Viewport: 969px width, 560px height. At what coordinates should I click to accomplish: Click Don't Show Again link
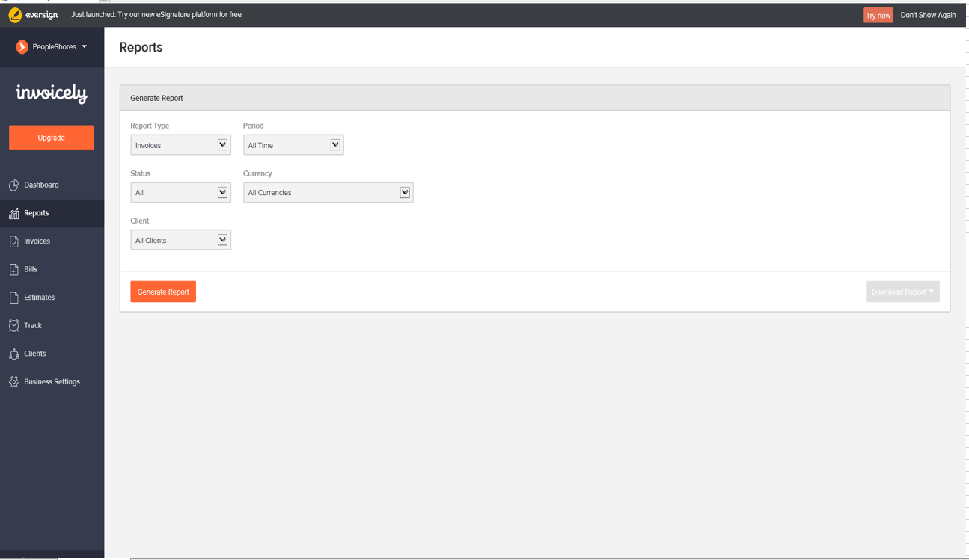(928, 15)
